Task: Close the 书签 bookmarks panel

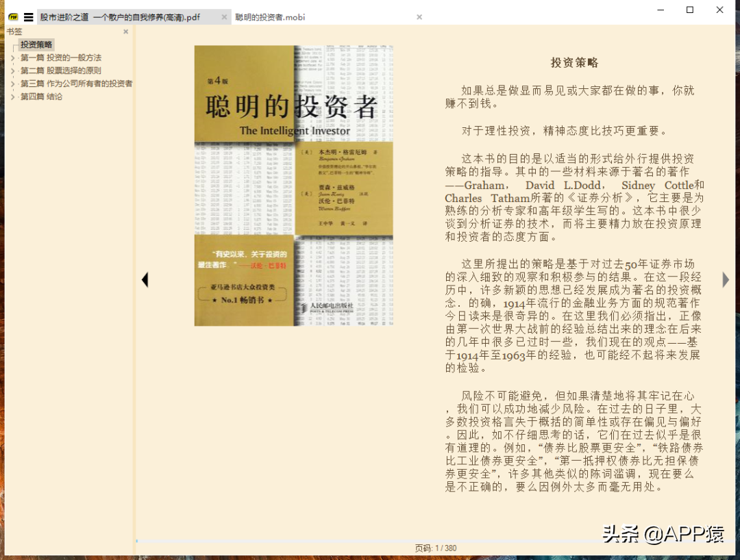Action: (x=125, y=31)
